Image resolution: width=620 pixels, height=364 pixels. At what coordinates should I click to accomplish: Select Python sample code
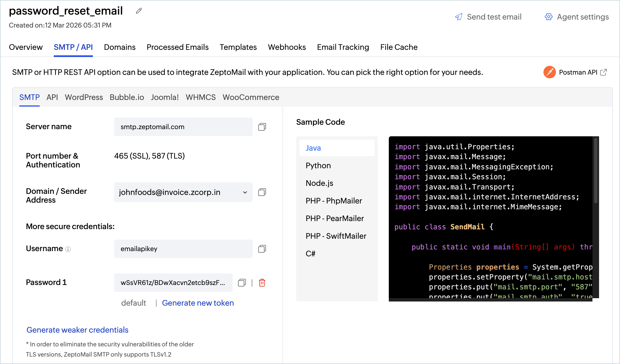[337, 165]
